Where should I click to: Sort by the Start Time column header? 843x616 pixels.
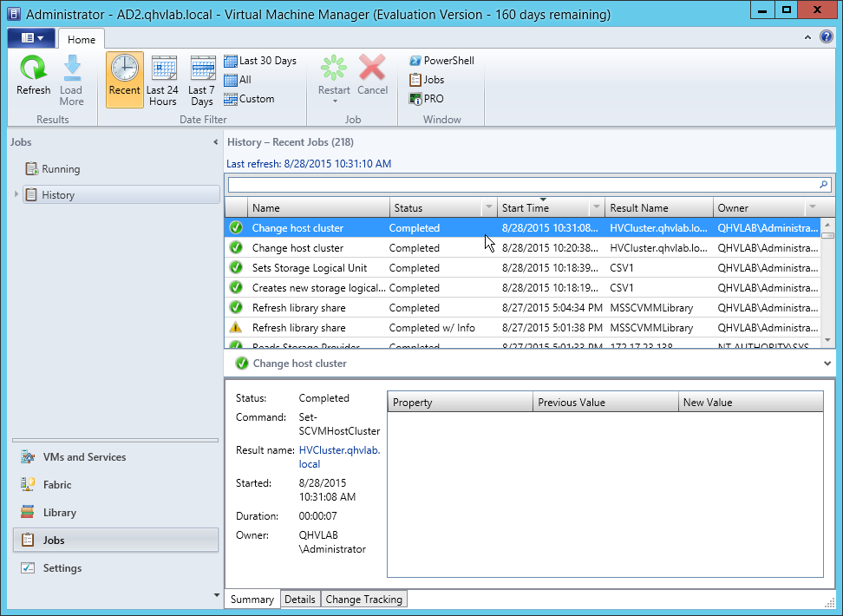543,207
